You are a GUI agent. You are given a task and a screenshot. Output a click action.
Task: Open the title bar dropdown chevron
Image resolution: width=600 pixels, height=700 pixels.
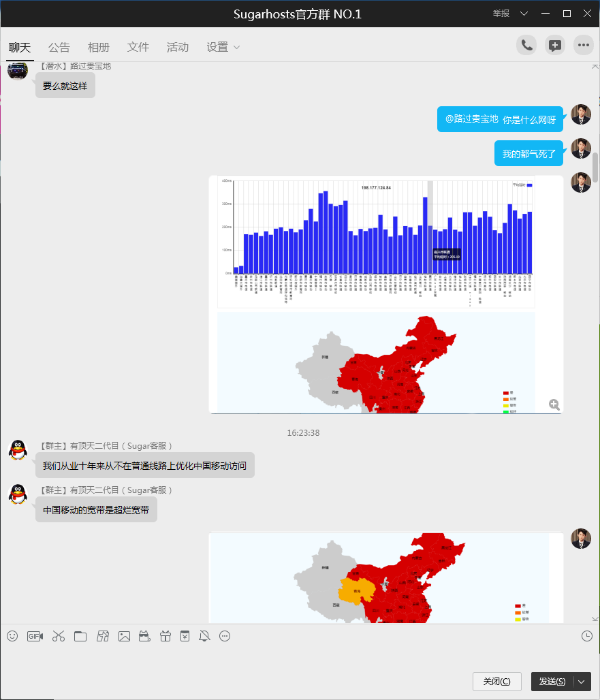(524, 14)
